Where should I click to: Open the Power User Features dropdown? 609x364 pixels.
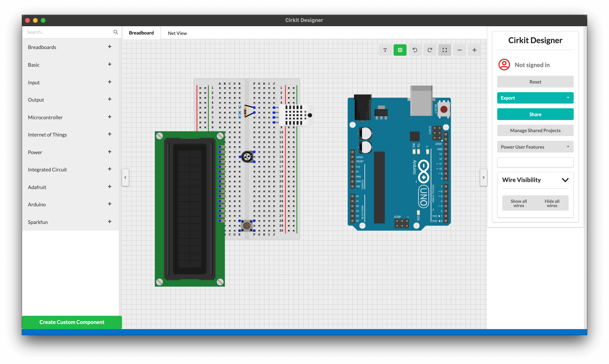click(x=535, y=147)
